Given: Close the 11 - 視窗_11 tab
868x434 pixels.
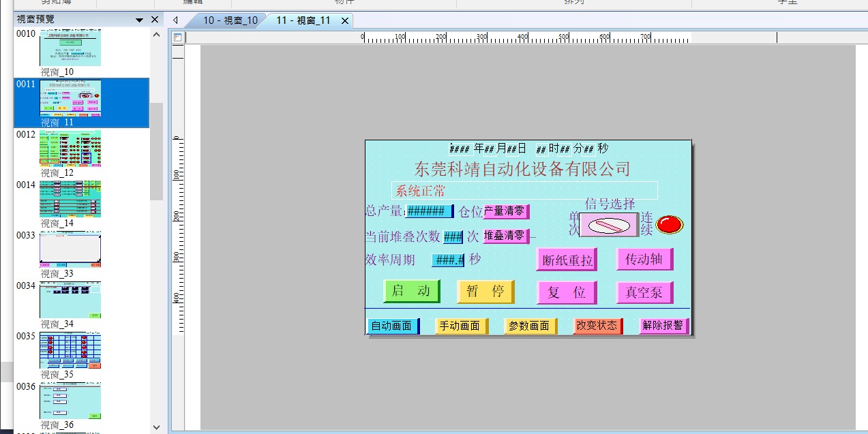Looking at the screenshot, I should (345, 20).
